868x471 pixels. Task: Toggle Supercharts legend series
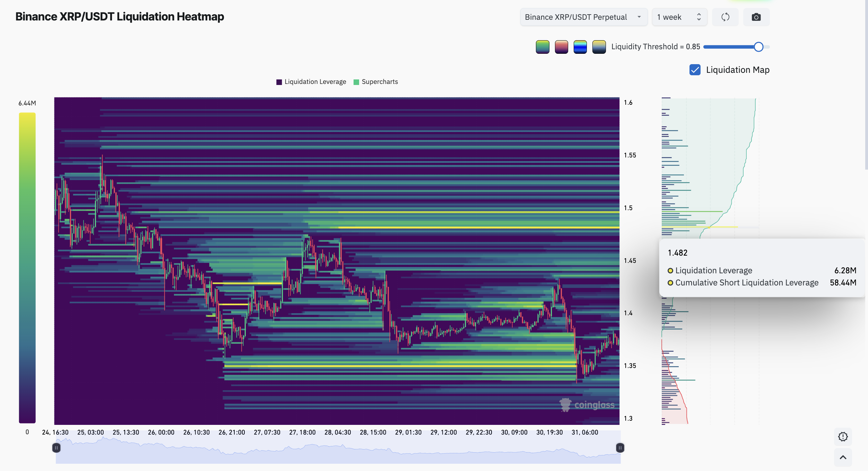(376, 82)
